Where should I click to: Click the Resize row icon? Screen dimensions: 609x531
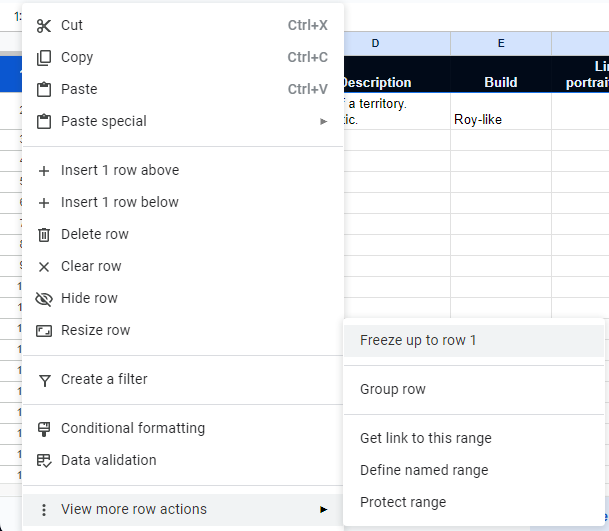coord(44,330)
